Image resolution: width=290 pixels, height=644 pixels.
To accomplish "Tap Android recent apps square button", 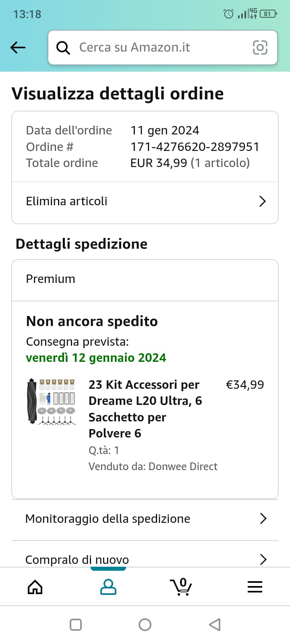I will (x=76, y=625).
